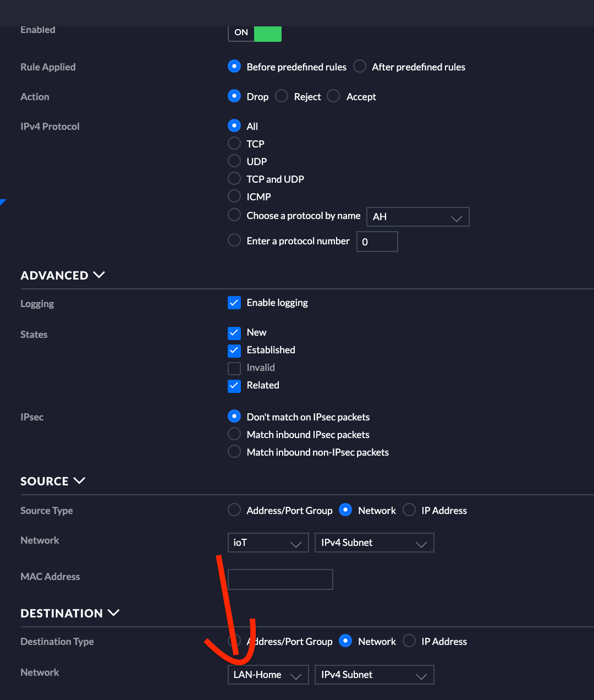Collapse the DESTINATION section chevron
Viewport: 594px width, 700px height.
[x=114, y=612]
